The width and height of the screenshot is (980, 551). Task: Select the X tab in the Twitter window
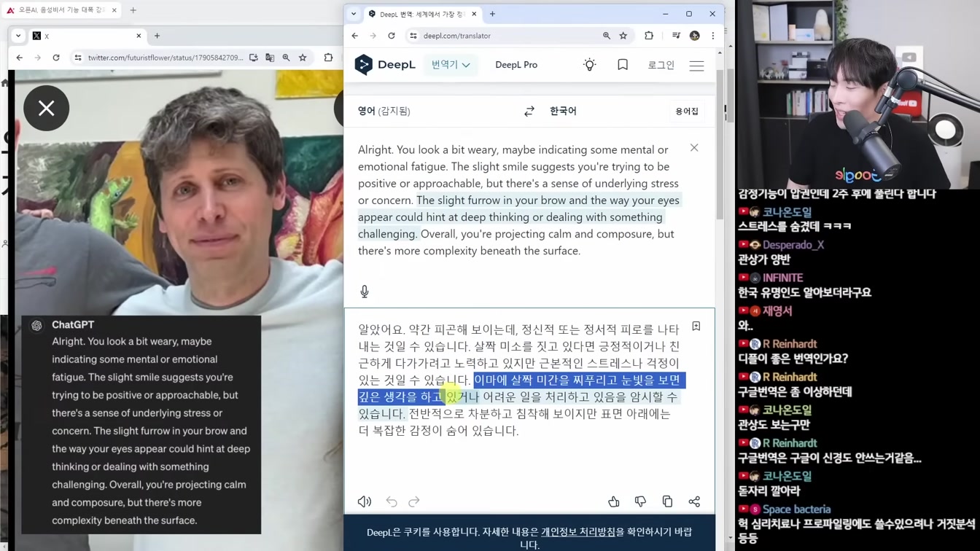click(86, 36)
